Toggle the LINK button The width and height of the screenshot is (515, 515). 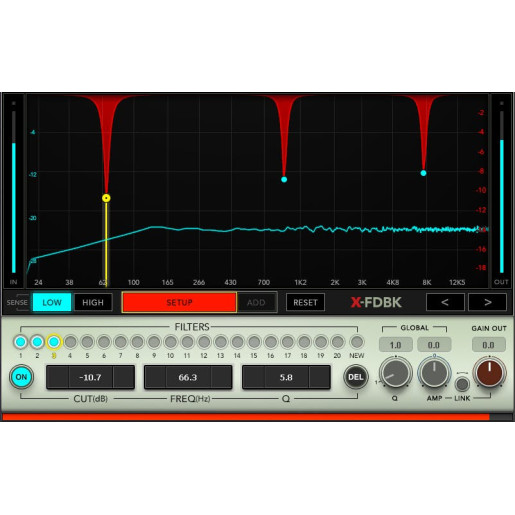pos(462,384)
